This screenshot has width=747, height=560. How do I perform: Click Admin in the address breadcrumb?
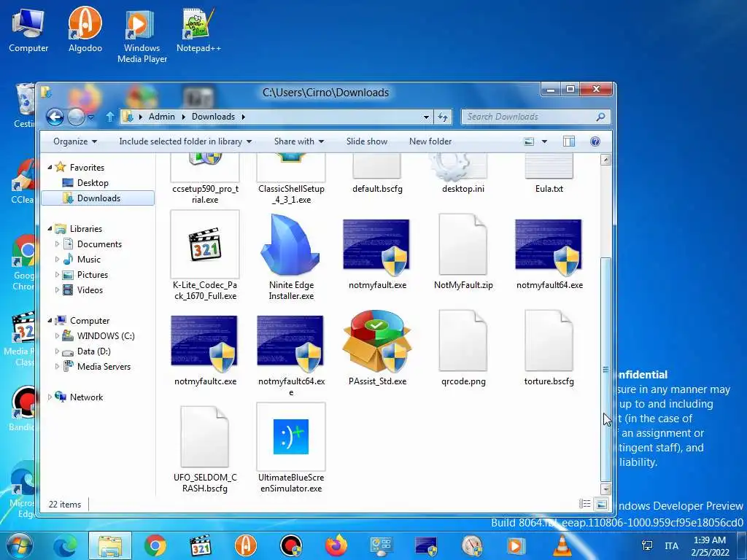(161, 117)
